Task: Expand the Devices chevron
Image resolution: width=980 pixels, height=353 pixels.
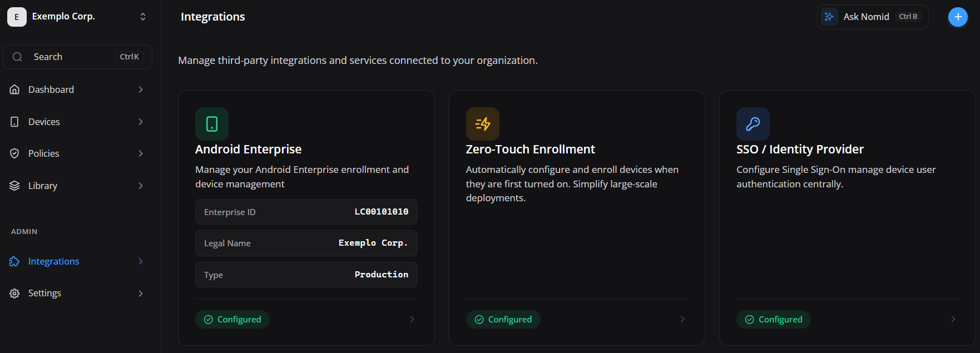Action: click(141, 122)
